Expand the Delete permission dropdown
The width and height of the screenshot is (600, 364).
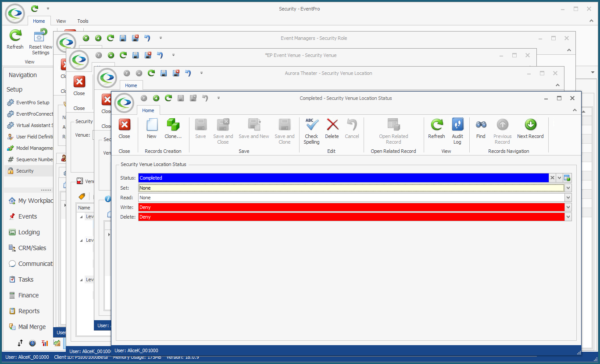tap(568, 217)
